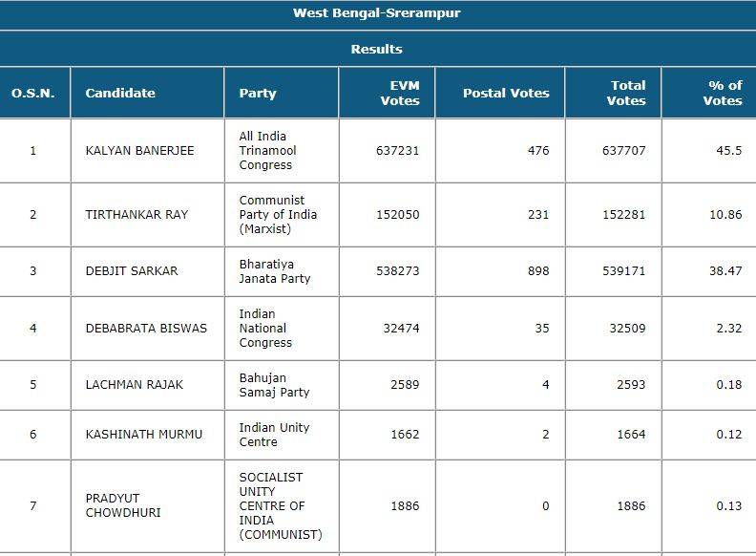Select the Candidate column header
This screenshot has width=756, height=556.
click(120, 93)
